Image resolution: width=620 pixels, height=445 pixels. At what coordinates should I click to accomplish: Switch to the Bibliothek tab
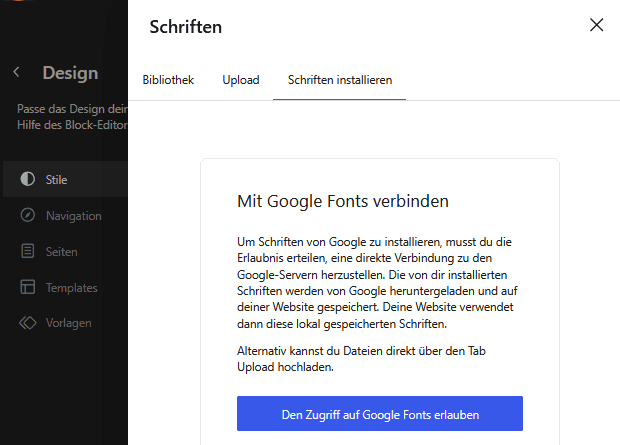(x=168, y=80)
